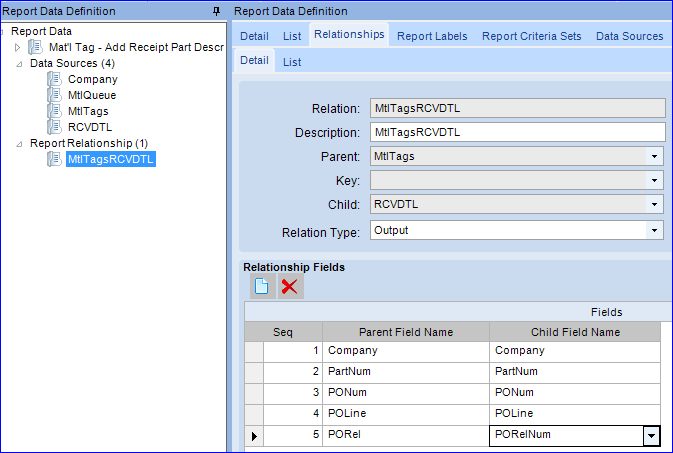Click the Child Field Name column header

(x=575, y=332)
